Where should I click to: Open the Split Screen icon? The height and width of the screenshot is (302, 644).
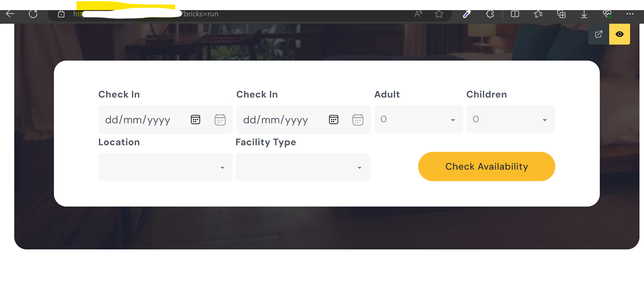[515, 14]
